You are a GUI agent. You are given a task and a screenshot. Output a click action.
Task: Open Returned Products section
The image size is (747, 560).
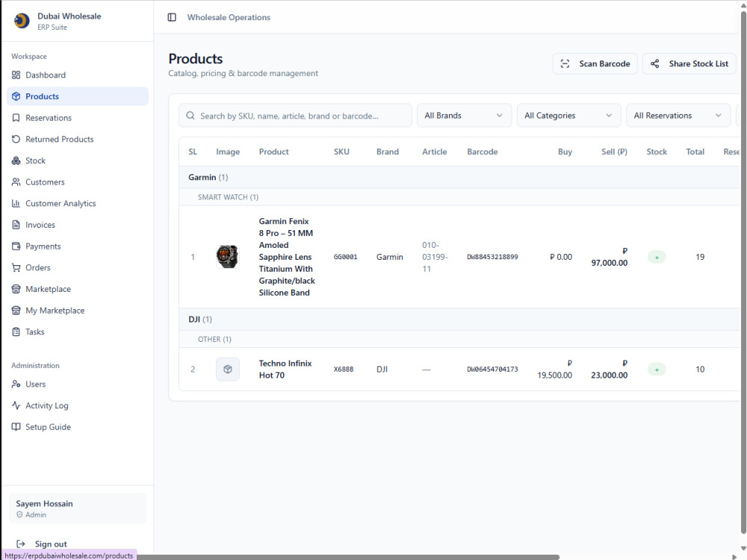coord(78,139)
